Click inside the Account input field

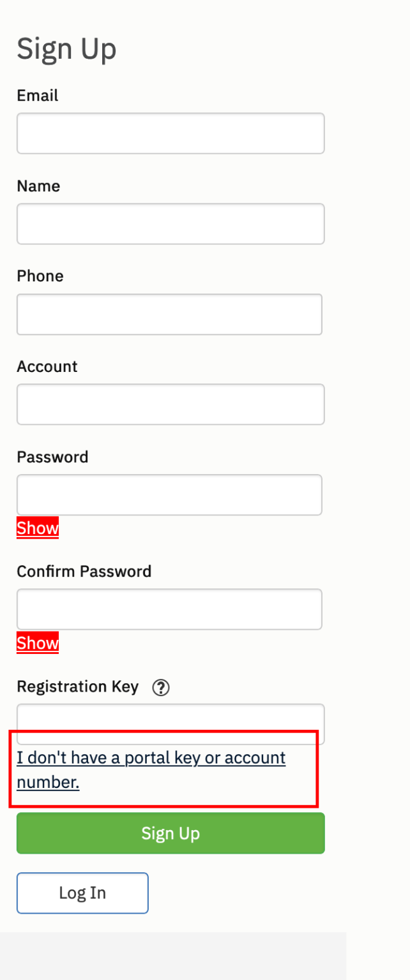point(171,404)
